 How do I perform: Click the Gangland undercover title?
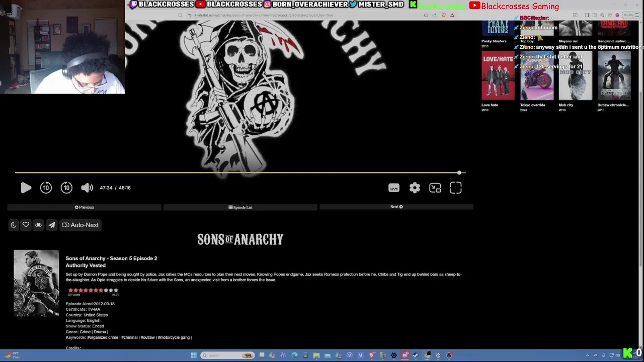coord(613,41)
